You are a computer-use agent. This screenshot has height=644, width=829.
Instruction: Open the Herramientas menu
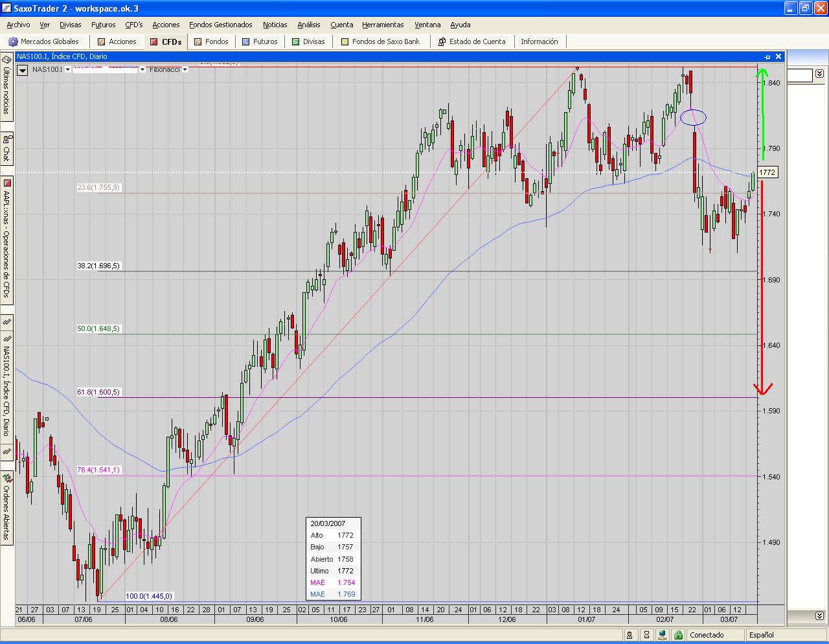pyautogui.click(x=383, y=25)
